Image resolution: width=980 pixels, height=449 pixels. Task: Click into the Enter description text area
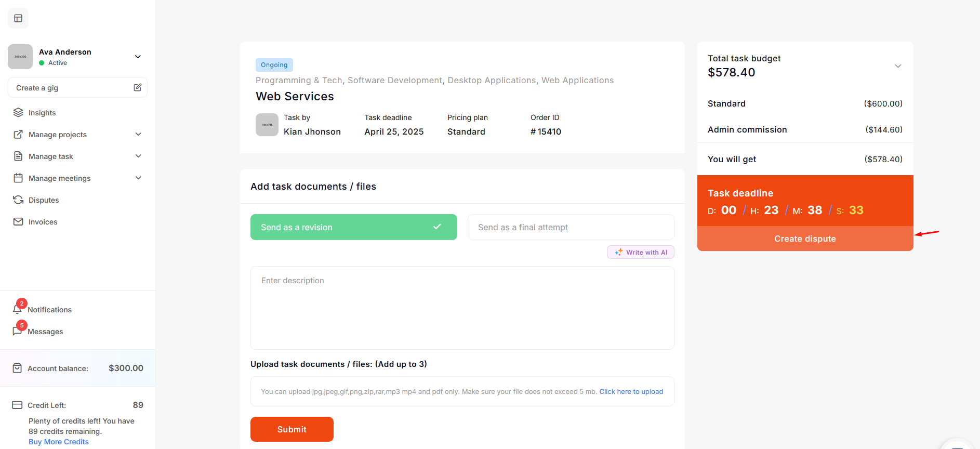pos(462,308)
